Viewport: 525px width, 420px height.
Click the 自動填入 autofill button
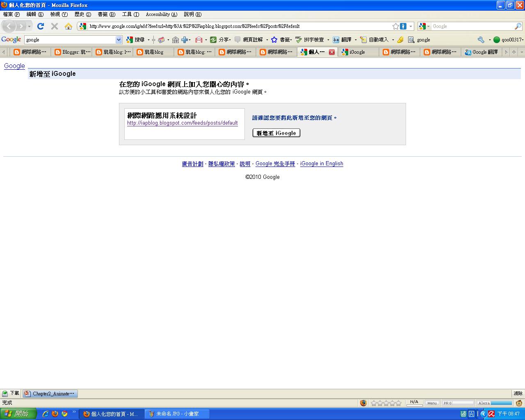374,40
